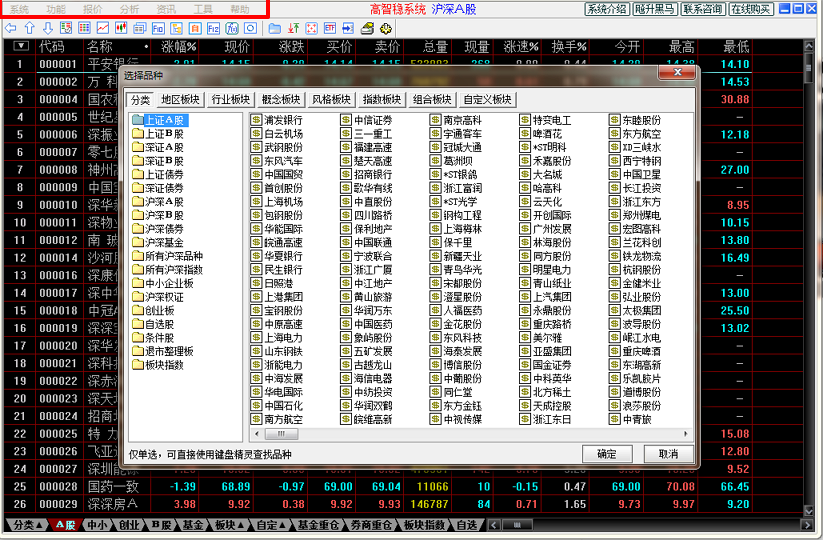Switch to the 行业板块 tab
The height and width of the screenshot is (540, 823).
(x=230, y=99)
